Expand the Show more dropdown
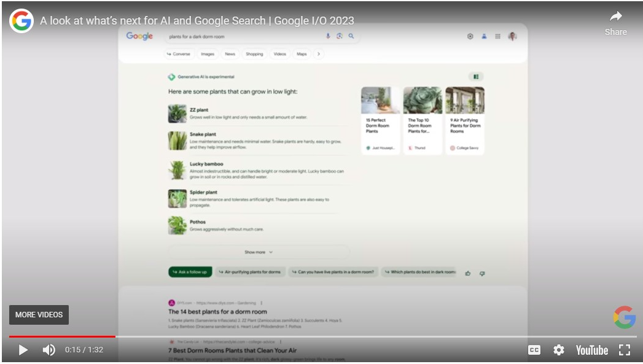 click(259, 252)
